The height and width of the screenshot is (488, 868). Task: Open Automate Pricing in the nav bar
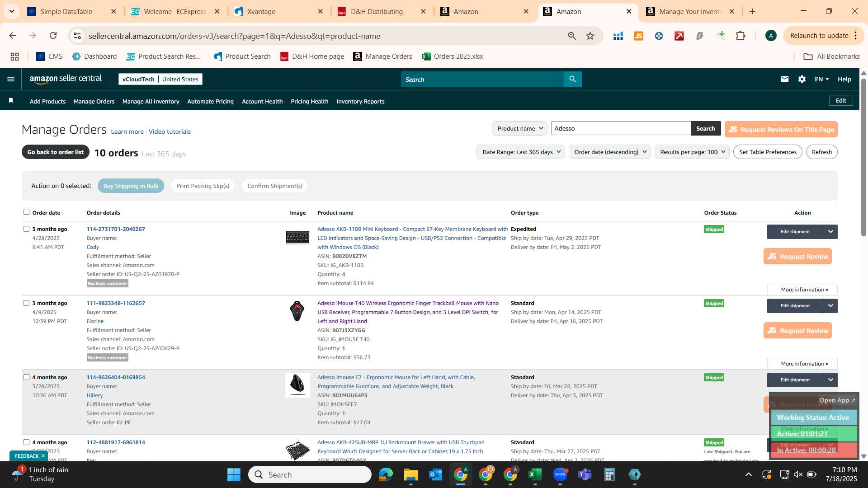coord(210,101)
